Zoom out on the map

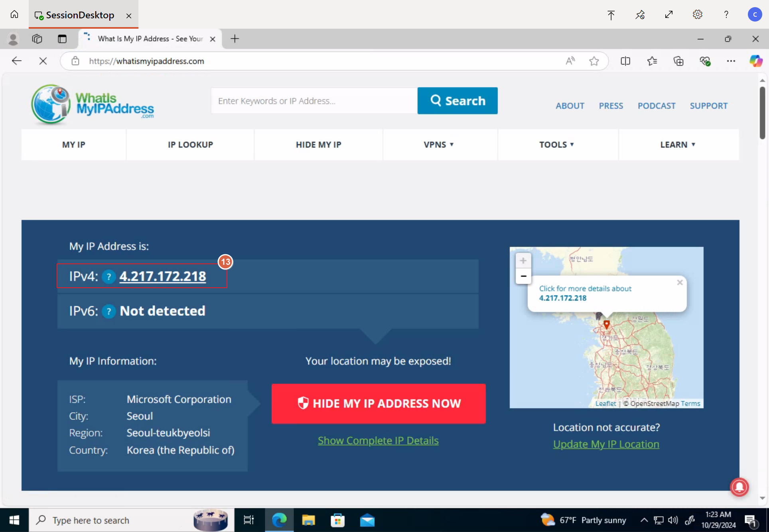(523, 276)
